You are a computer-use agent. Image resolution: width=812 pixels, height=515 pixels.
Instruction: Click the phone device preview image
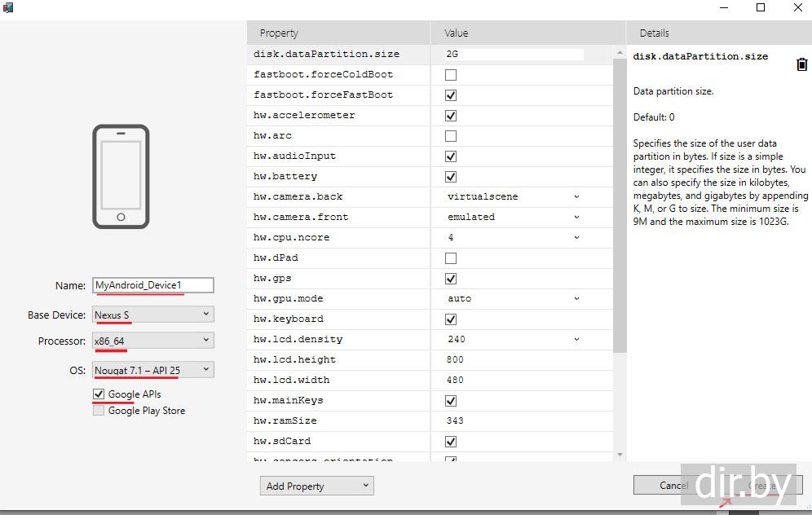coord(121,176)
